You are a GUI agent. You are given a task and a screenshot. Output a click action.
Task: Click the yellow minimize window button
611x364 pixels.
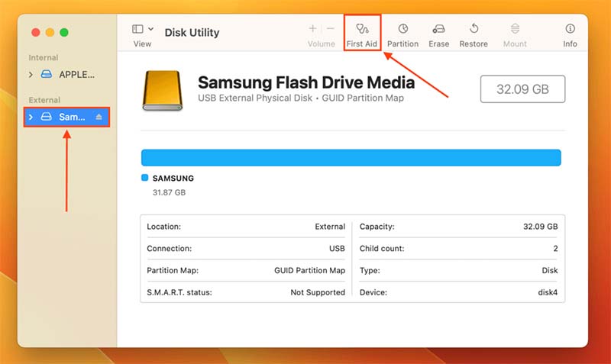(x=50, y=32)
